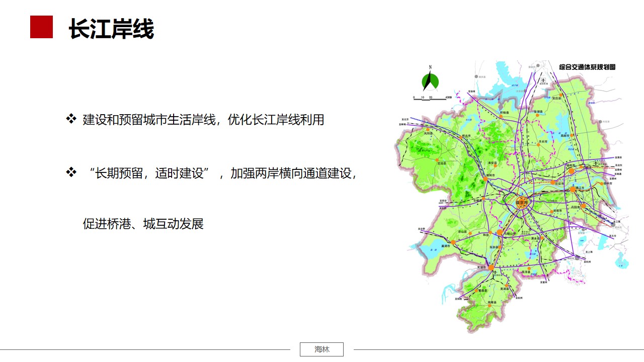Viewport: 644px width, 362px height.
Task: Select the text line 建设和预留城市生活岸线
Action: coord(203,120)
